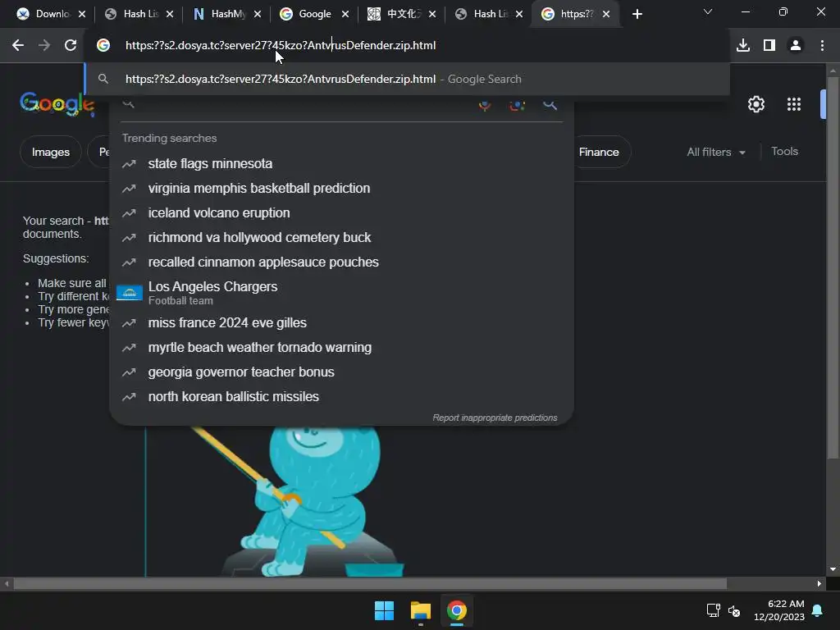Go back with the browser back arrow
The width and height of the screenshot is (840, 630).
click(x=18, y=46)
